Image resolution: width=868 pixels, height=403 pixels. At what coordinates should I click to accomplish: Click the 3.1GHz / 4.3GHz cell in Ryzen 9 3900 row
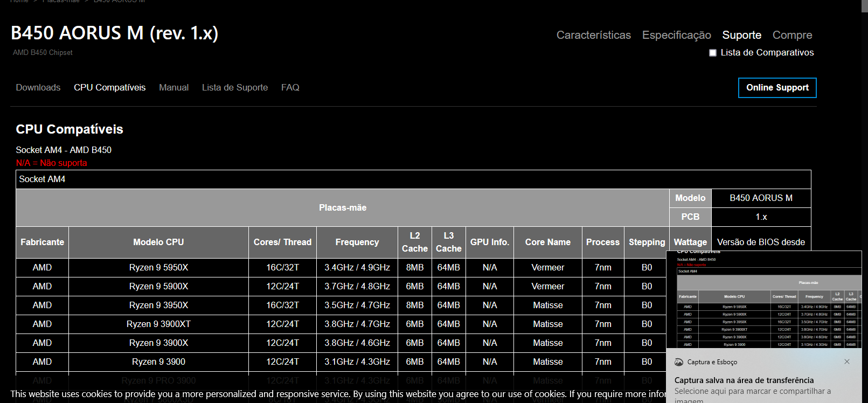pyautogui.click(x=357, y=362)
